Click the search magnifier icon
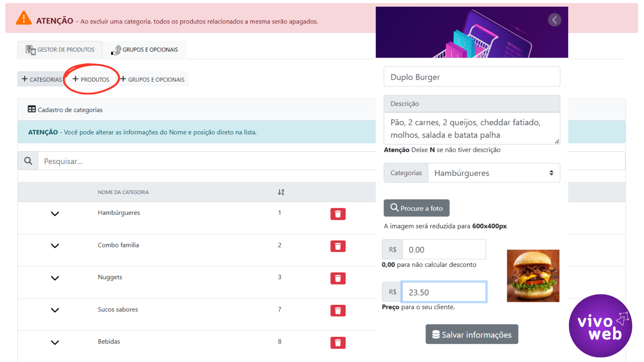 [28, 161]
